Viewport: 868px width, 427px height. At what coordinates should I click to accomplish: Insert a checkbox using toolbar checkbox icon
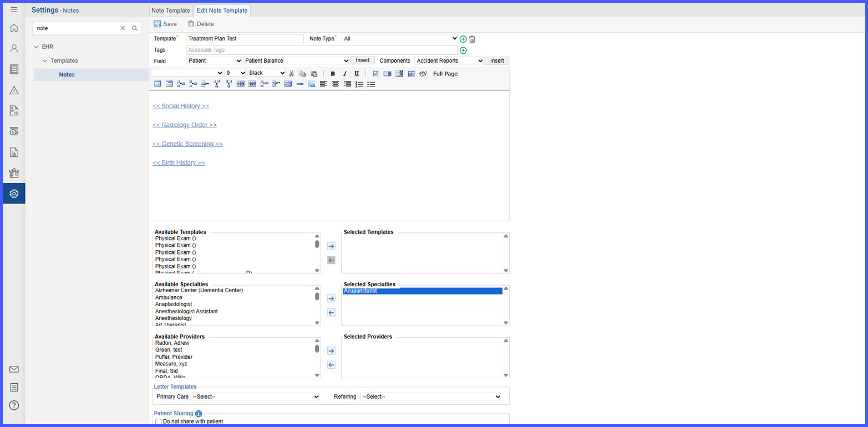[x=375, y=73]
